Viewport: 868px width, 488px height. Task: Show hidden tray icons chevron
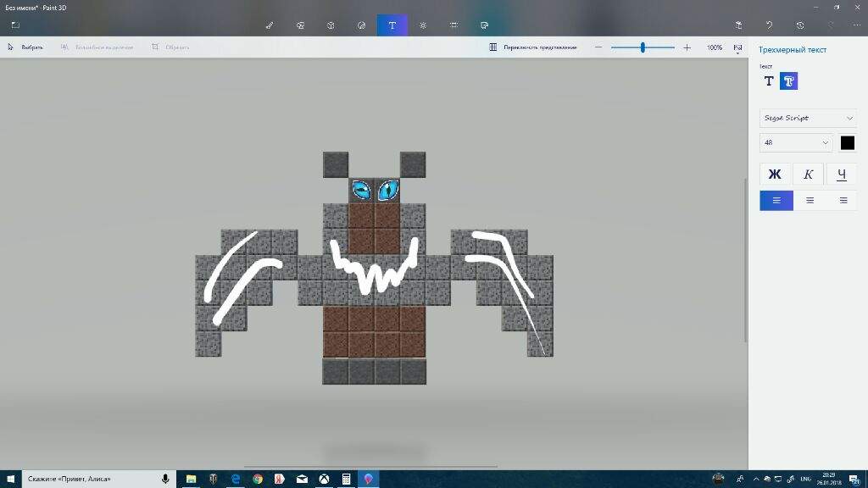(756, 480)
